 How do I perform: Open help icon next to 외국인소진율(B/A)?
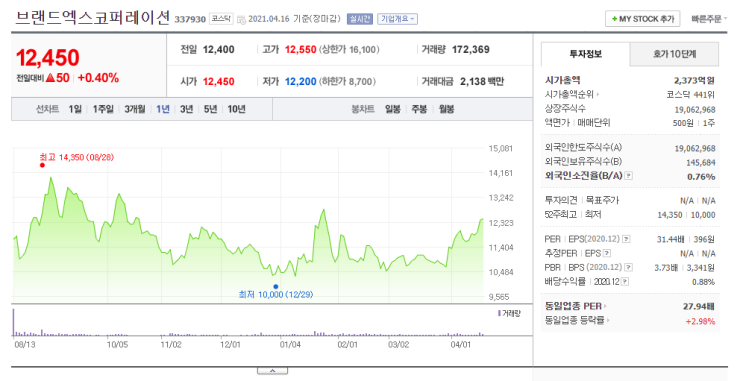click(x=629, y=176)
